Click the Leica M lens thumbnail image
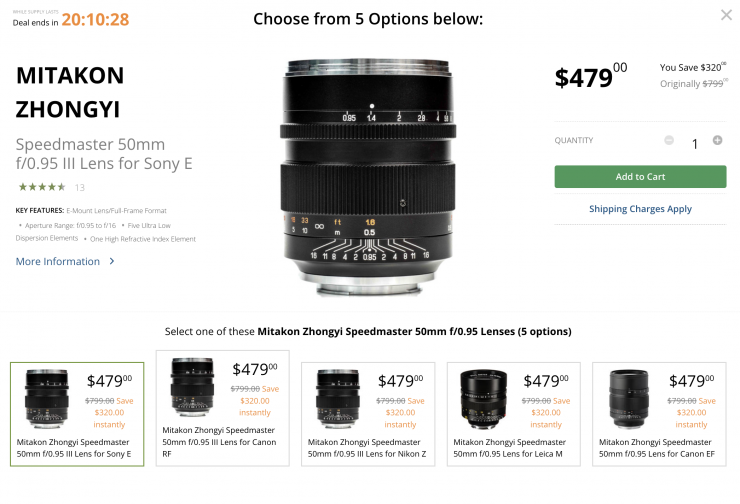 pyautogui.click(x=483, y=395)
